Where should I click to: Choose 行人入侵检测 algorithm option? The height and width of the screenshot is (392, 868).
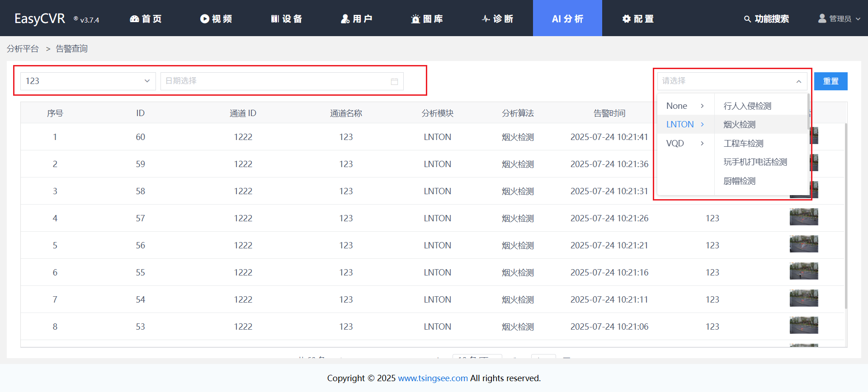point(747,106)
